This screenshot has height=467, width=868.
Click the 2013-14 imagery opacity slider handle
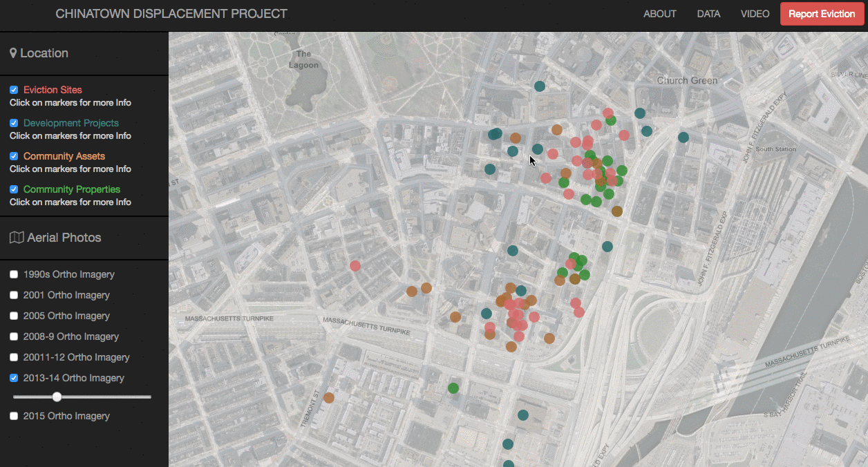57,397
